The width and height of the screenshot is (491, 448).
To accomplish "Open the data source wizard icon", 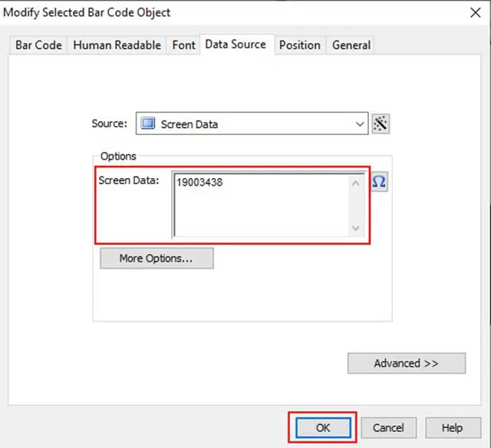I will [381, 124].
